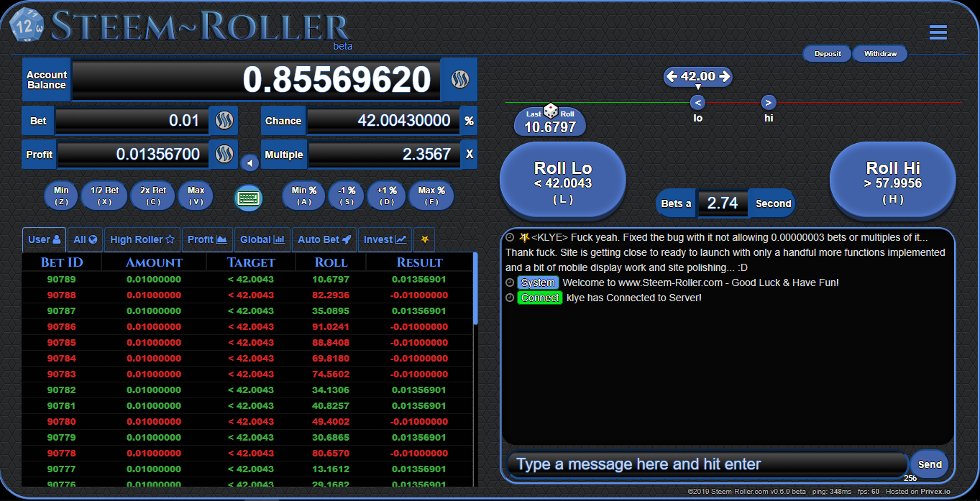
Task: Click the Amount column header
Action: coord(154,262)
